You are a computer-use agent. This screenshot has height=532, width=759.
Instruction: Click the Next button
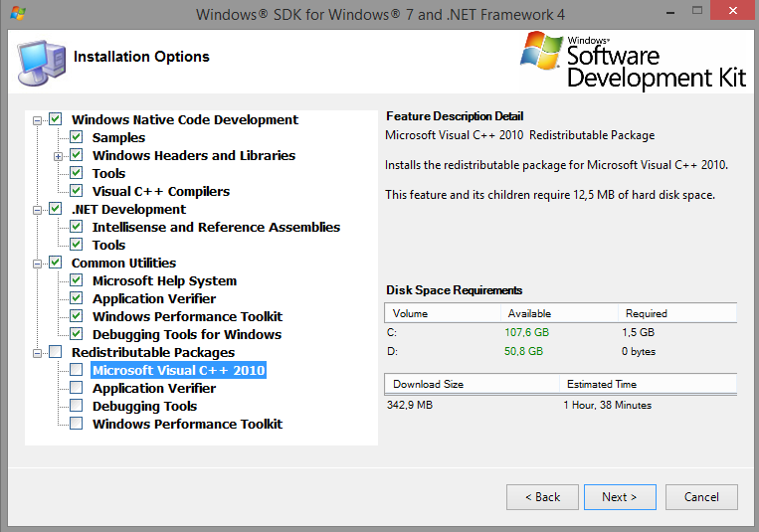[619, 497]
